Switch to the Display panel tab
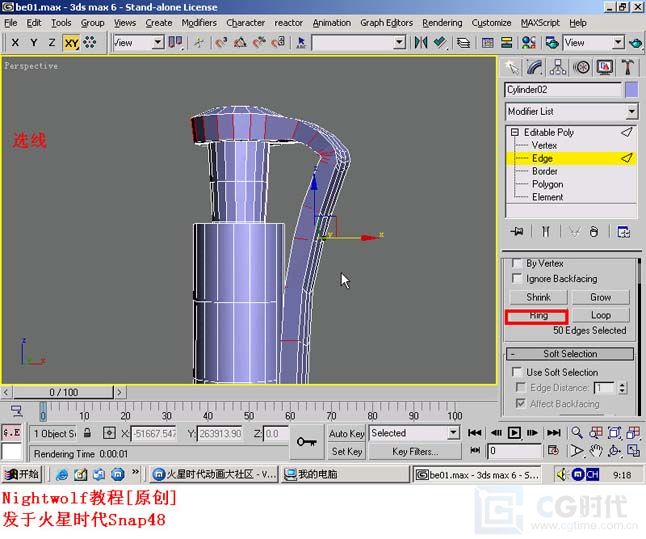Viewport: 646px width, 539px height. point(604,68)
